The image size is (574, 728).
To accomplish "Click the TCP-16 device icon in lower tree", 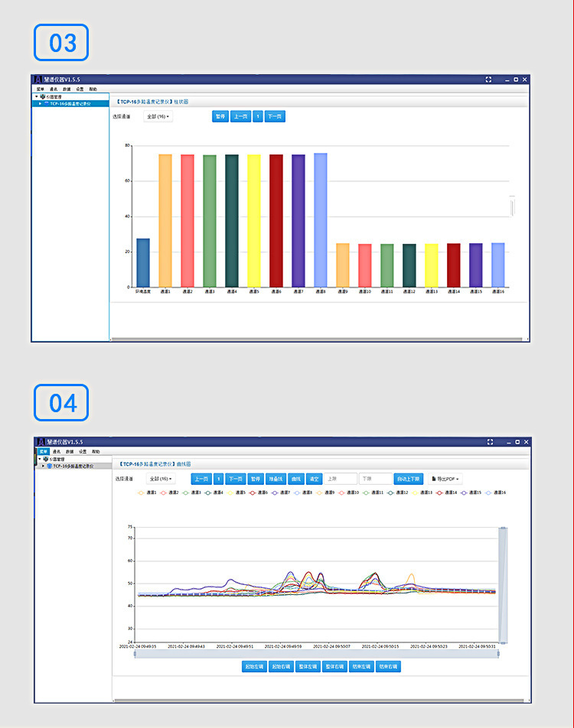I will 49,466.
